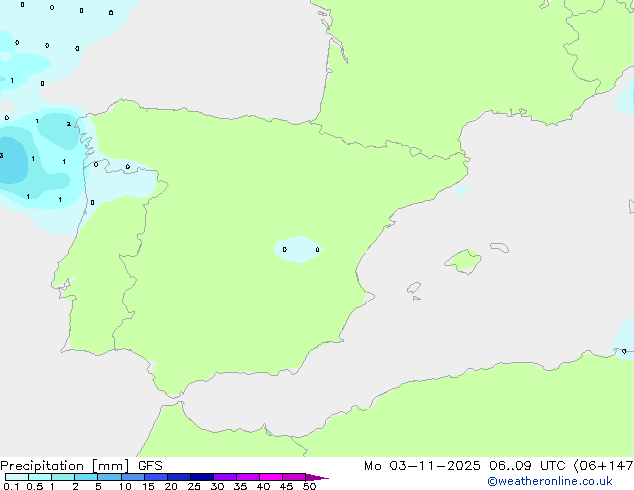Click the 'Mo 03-11-2025 06..09 UTC' timestamp

pyautogui.click(x=464, y=466)
